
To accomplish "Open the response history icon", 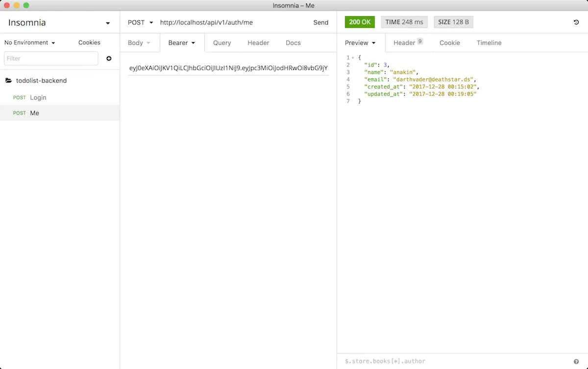I will (576, 22).
